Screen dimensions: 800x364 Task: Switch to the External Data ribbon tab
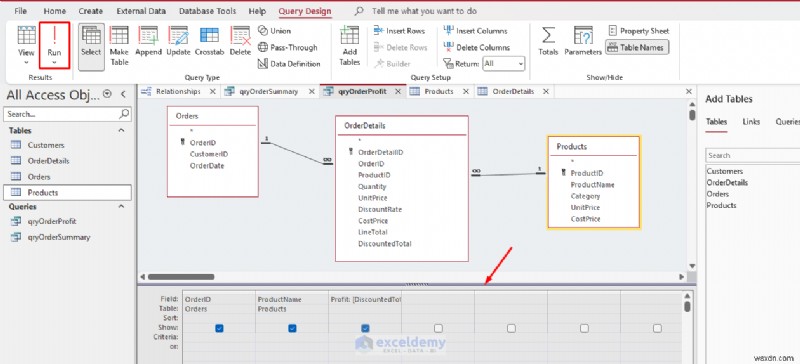(141, 11)
